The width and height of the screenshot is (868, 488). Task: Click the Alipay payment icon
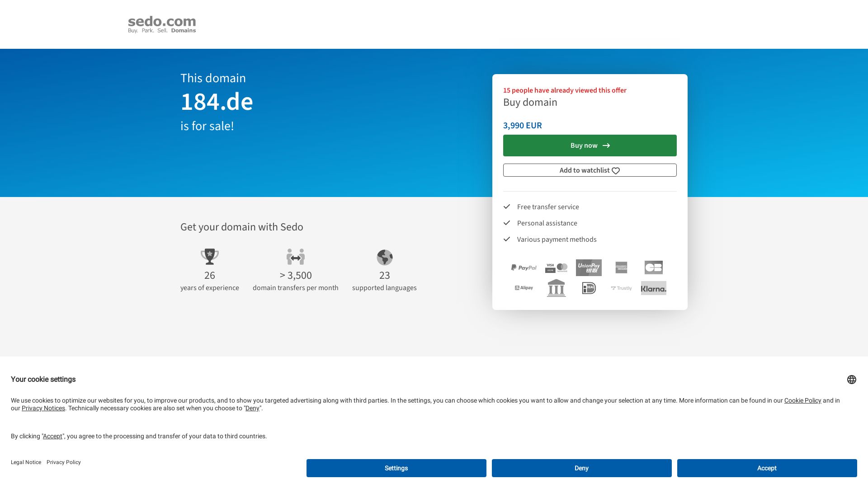click(524, 288)
